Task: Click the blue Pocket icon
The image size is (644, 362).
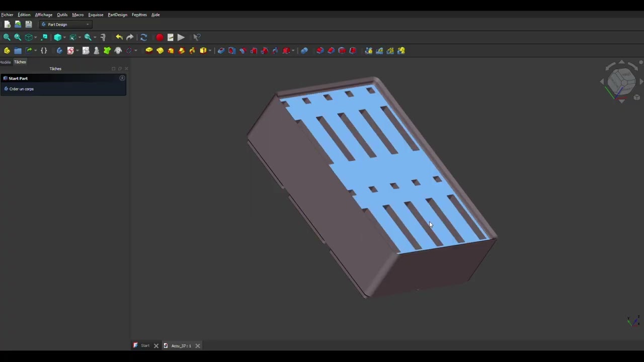Action: coord(221,51)
